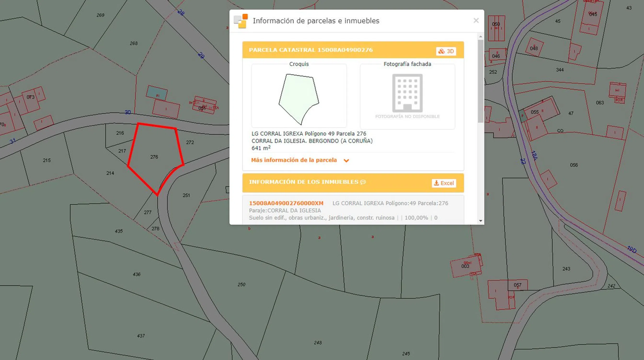Click the blue pool structure near parcel 051
The width and height of the screenshot is (644, 360).
pos(156,93)
